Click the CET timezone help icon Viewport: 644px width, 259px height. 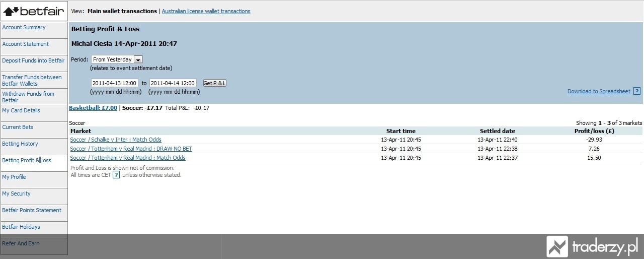click(116, 175)
